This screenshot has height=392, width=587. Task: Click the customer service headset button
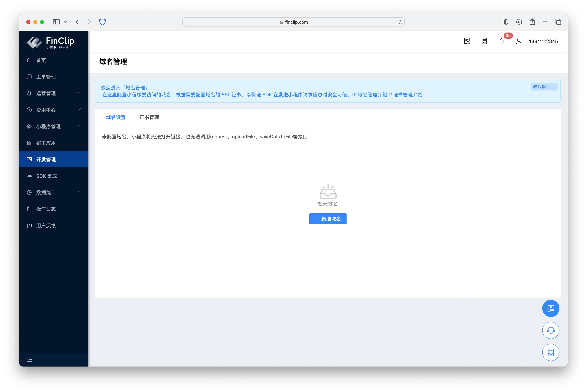(x=550, y=331)
